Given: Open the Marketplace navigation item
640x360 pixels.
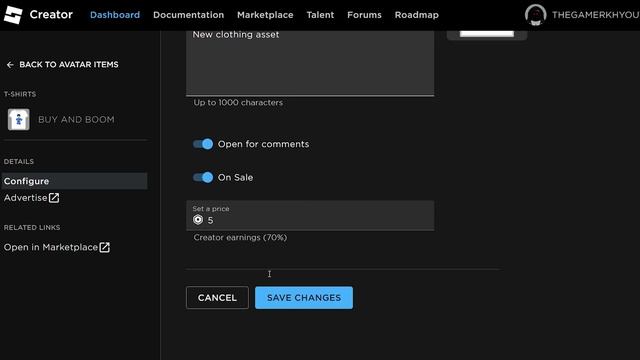Looking at the screenshot, I should tap(265, 15).
